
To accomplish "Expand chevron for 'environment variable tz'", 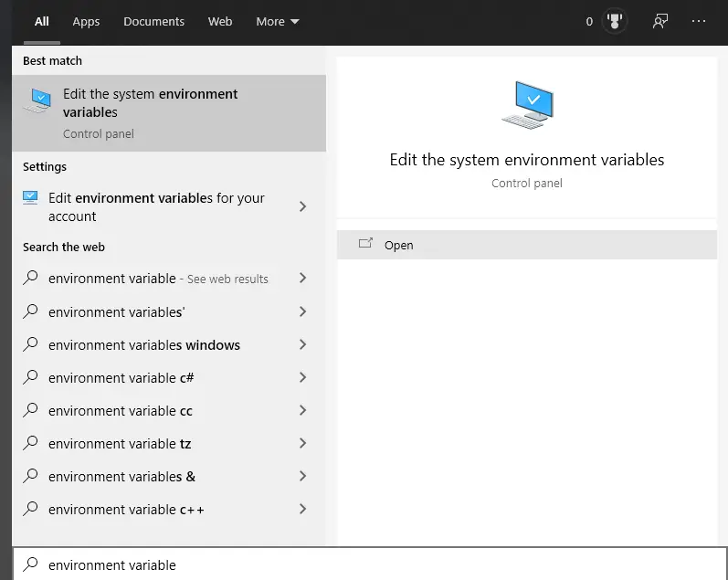I will [x=302, y=443].
